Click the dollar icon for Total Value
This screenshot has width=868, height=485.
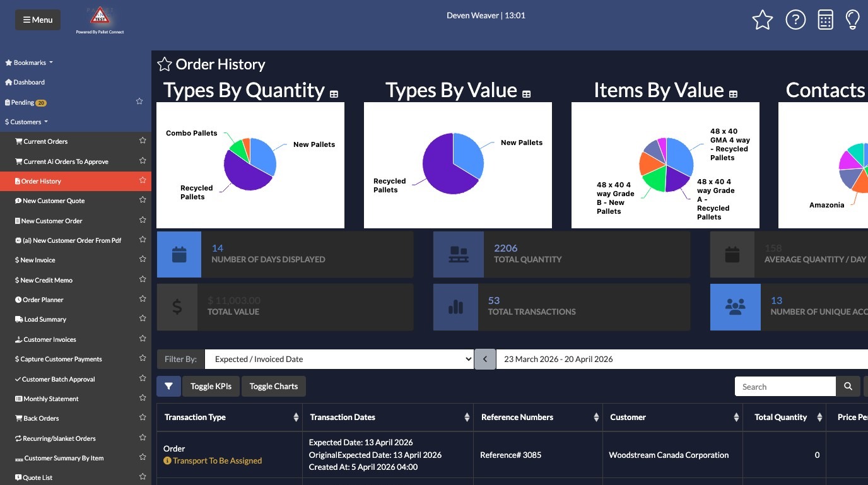[177, 307]
